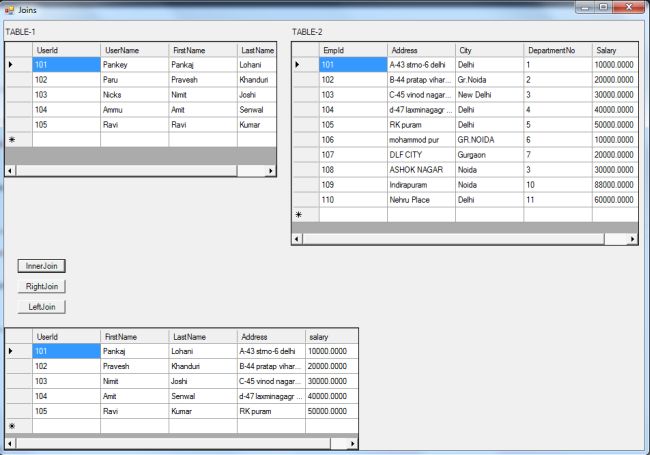The width and height of the screenshot is (650, 455).
Task: Click Table-2 horizontal scrollbar right arrow
Action: coord(632,239)
